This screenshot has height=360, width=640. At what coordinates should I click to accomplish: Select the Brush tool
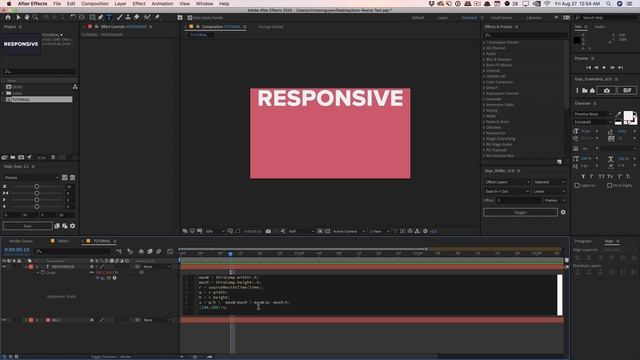pyautogui.click(x=120, y=18)
